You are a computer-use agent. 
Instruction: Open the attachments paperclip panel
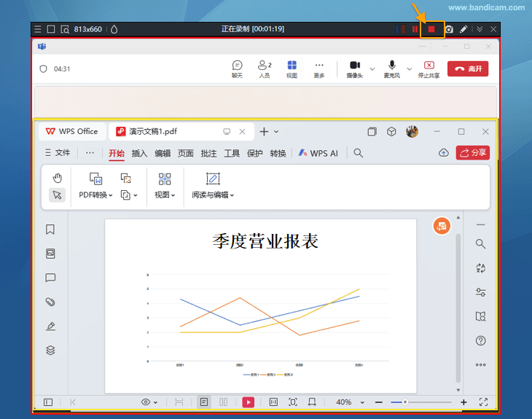50,302
